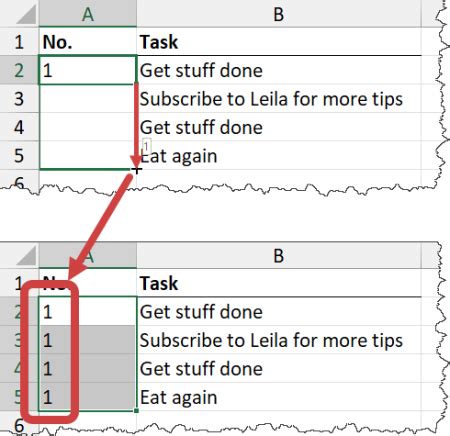Image resolution: width=450 pixels, height=436 pixels.
Task: Select row 4 header in upper sheet
Action: coord(19,127)
